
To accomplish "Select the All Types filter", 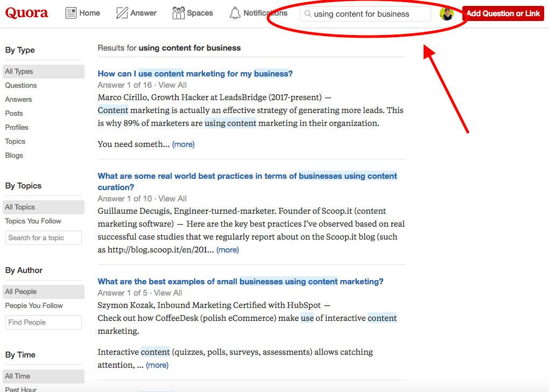I will (44, 72).
